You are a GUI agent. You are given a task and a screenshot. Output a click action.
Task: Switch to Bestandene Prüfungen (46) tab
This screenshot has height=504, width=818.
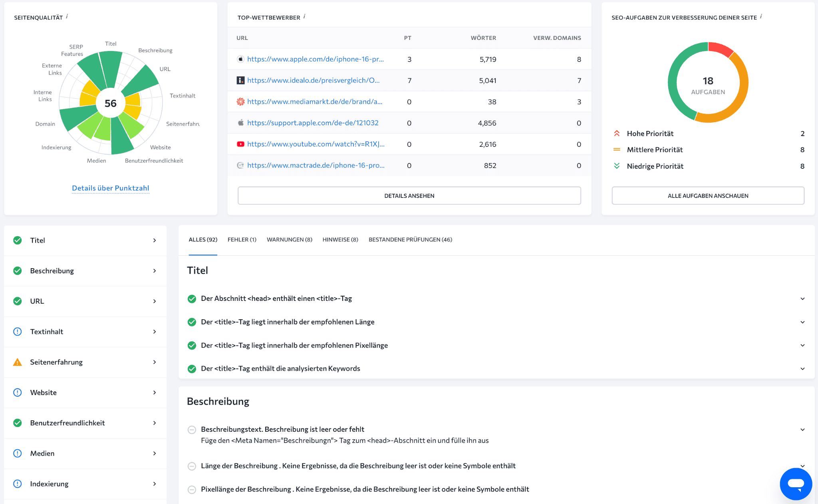click(x=410, y=239)
